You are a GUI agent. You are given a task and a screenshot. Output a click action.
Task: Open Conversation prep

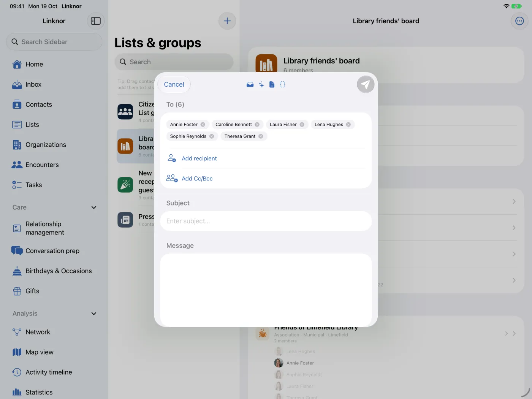pos(54,251)
